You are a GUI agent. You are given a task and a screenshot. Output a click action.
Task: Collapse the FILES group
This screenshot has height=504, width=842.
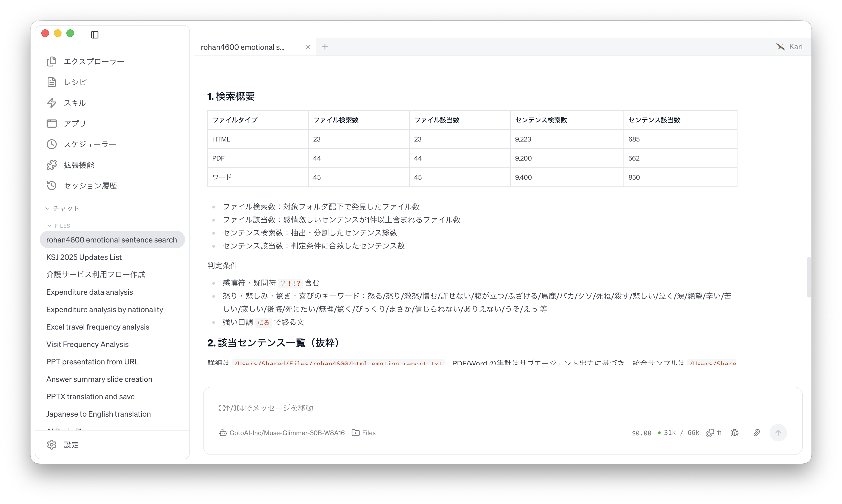(x=59, y=226)
